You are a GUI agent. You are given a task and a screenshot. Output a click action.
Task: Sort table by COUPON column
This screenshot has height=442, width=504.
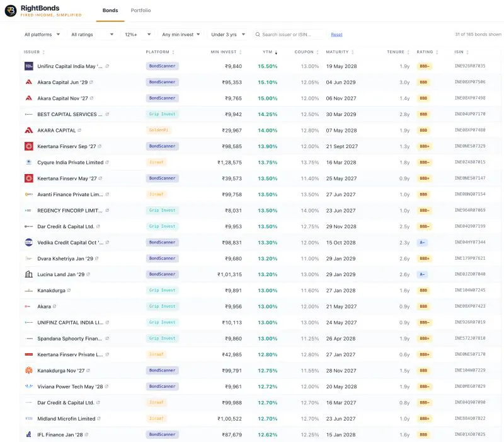(x=306, y=52)
